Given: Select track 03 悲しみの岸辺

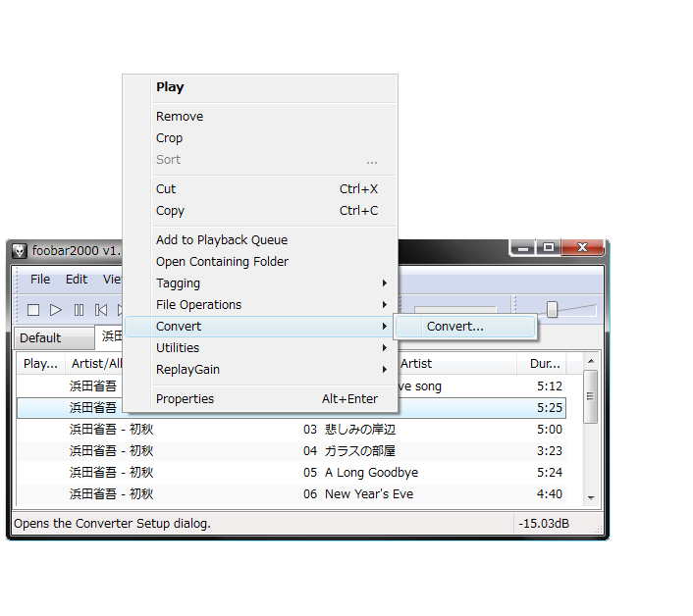Looking at the screenshot, I should [291, 430].
